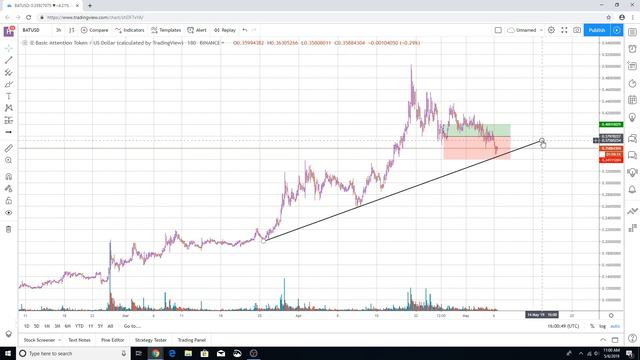Open chart settings gear icon
Viewport: 640px width, 360px height.
pos(551,30)
